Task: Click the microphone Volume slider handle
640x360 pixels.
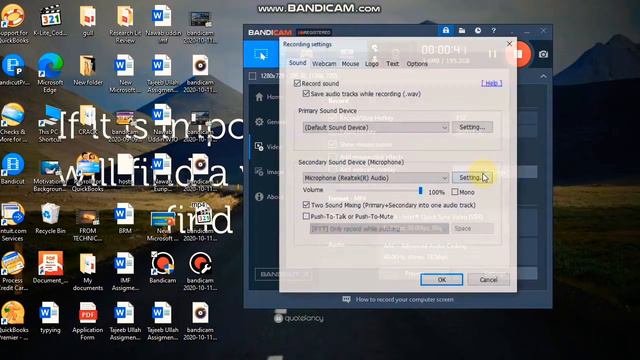Action: click(420, 191)
